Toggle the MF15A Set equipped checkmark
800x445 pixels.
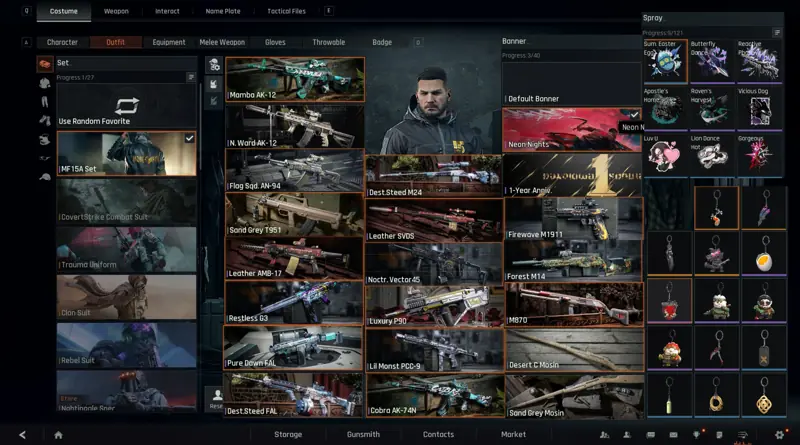[x=189, y=138]
